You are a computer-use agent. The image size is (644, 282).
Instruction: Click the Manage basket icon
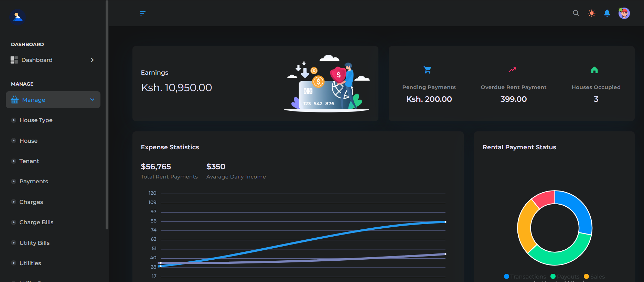click(x=14, y=100)
